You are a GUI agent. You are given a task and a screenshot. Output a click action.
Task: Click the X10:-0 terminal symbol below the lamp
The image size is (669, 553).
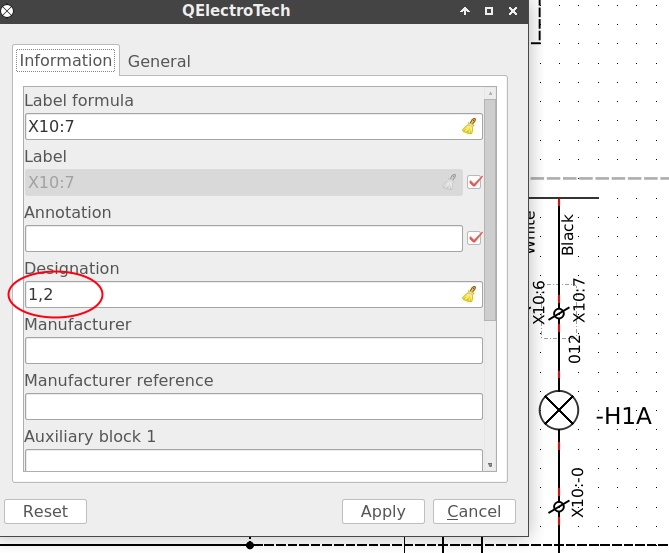[x=559, y=505]
